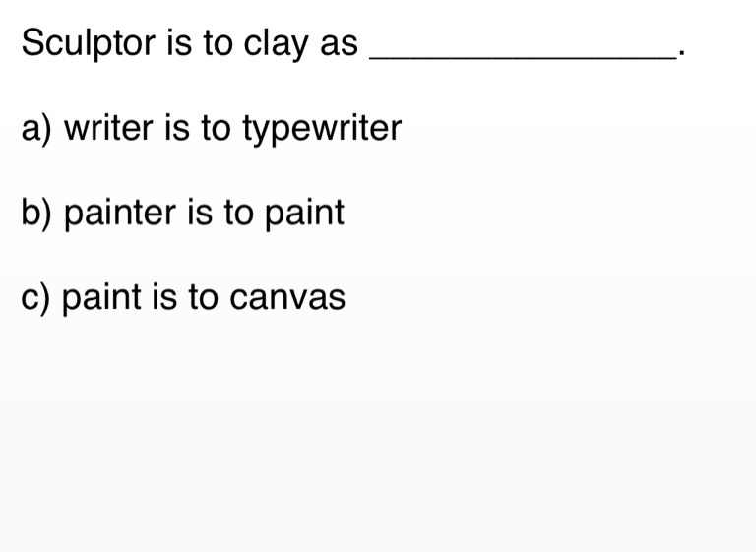The width and height of the screenshot is (756, 552).
Task: Select answer option b) painter is to paint
Action: pos(183,213)
